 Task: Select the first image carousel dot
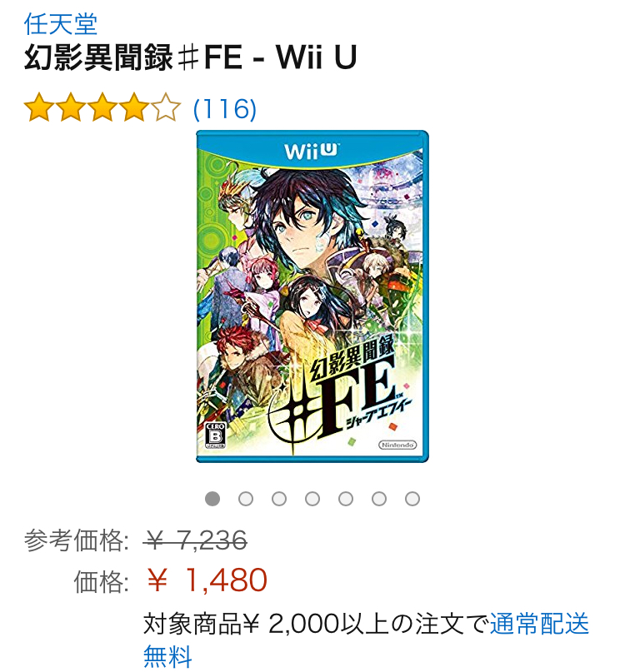click(212, 499)
